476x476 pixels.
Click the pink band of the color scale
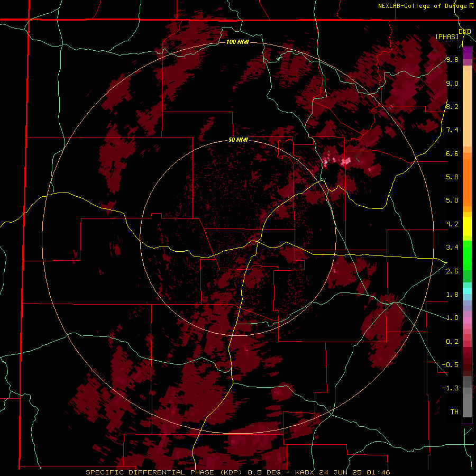pyautogui.click(x=467, y=321)
